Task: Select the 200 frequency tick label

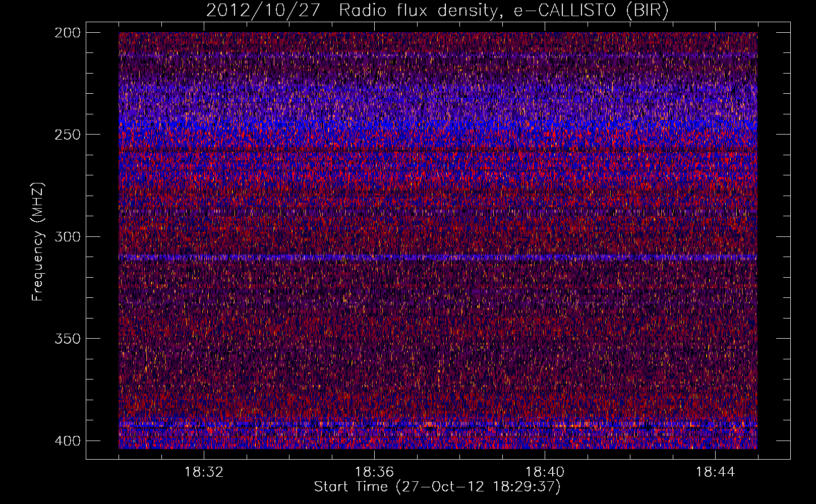Action: coord(67,33)
